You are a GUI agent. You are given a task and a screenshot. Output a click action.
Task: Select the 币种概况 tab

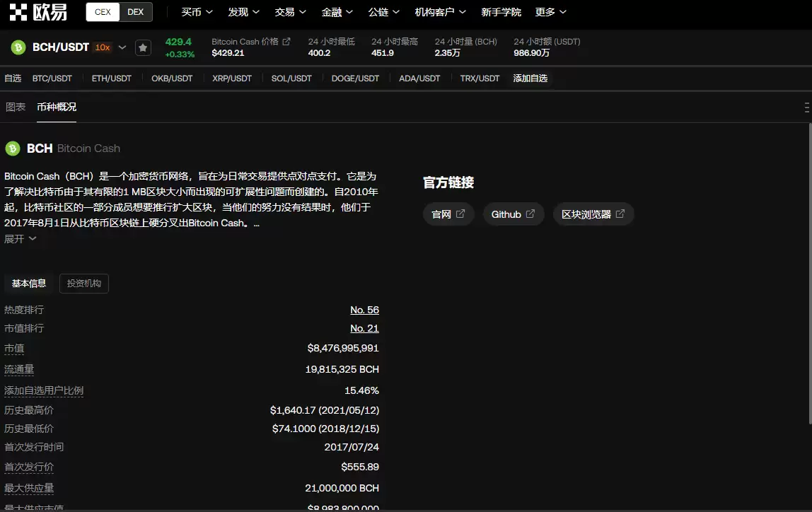click(x=57, y=107)
